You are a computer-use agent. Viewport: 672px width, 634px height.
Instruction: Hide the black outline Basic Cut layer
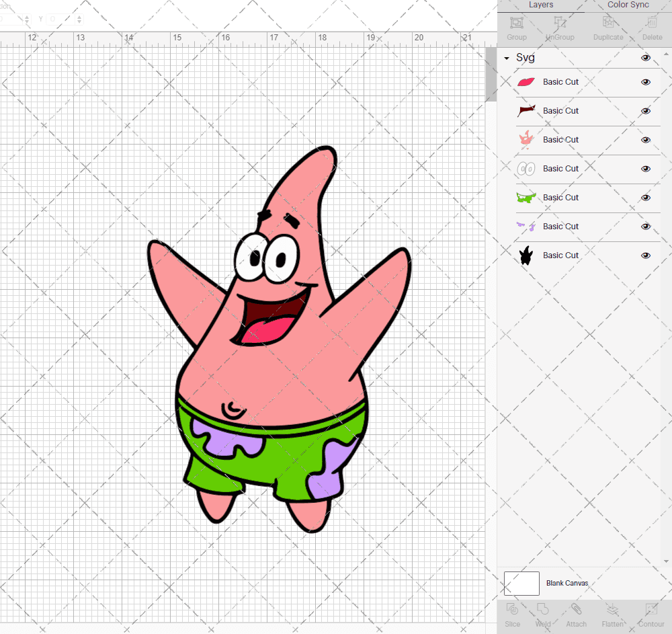click(x=645, y=255)
